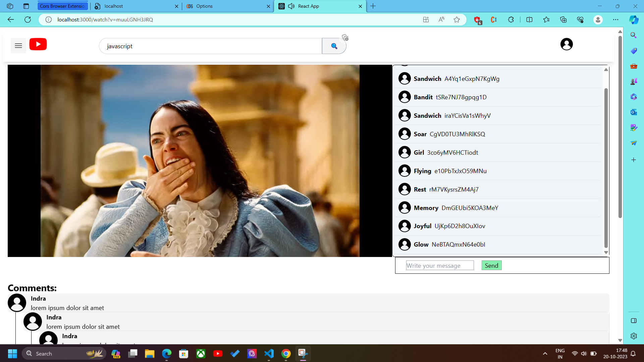Click the system volume icon in taskbar
644x362 pixels.
click(x=584, y=354)
